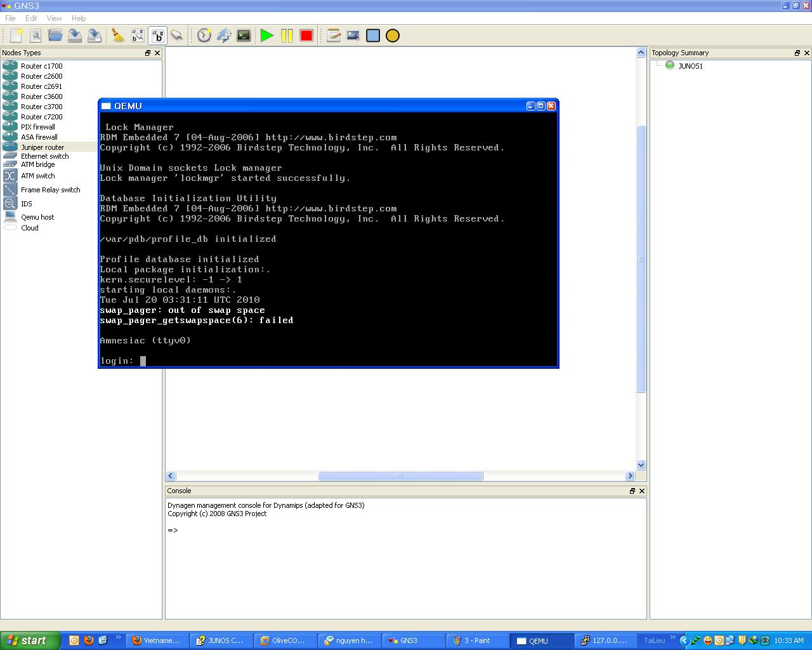The height and width of the screenshot is (650, 812).
Task: Click the canvas horizontal scrollbar thumb
Action: point(400,475)
